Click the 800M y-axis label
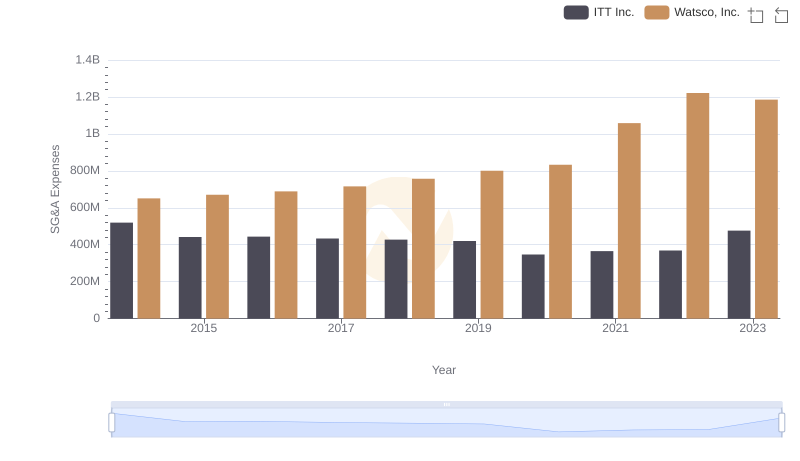The image size is (800, 461). (85, 170)
